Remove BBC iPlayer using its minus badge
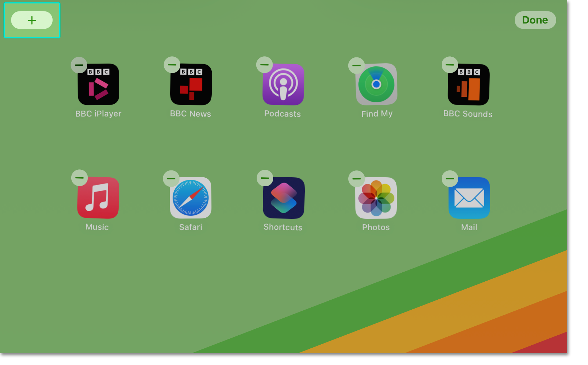Screen dimensions: 588x365 pyautogui.click(x=79, y=65)
